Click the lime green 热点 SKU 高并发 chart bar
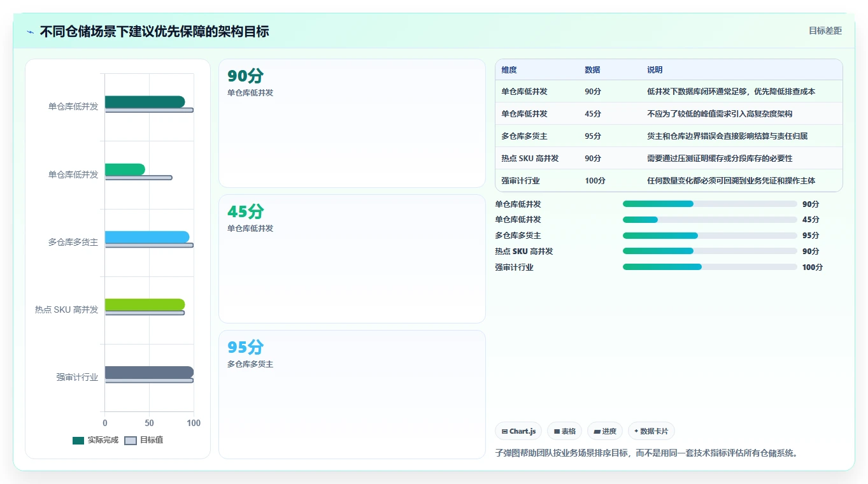Viewport: 868px width, 484px height. (x=145, y=304)
